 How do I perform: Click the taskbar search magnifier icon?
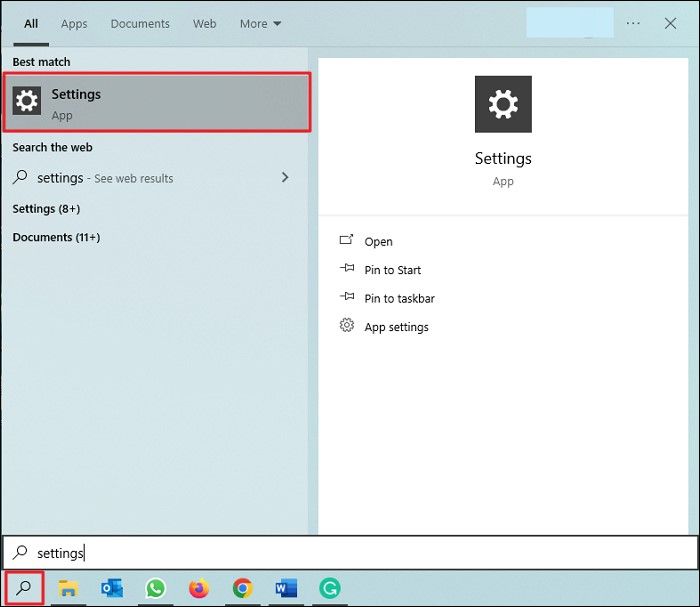click(x=24, y=589)
